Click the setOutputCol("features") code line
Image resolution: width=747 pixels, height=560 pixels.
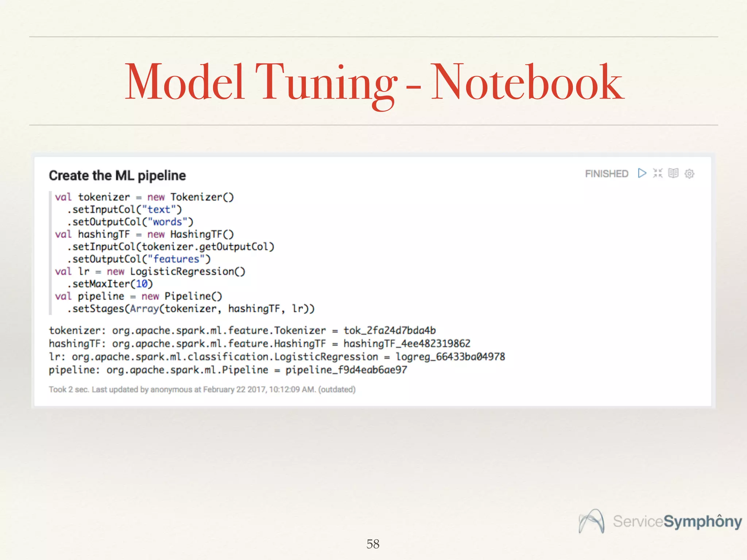click(139, 259)
